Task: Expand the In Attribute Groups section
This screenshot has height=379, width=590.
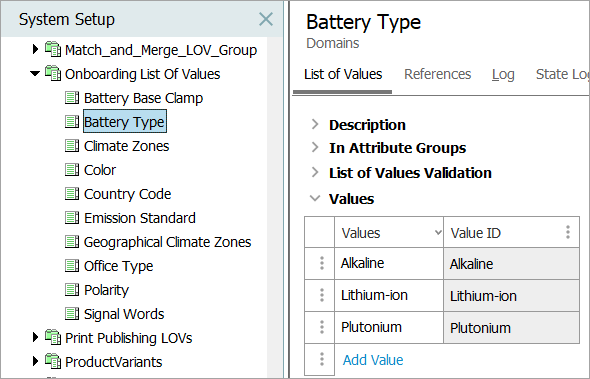Action: (x=315, y=148)
